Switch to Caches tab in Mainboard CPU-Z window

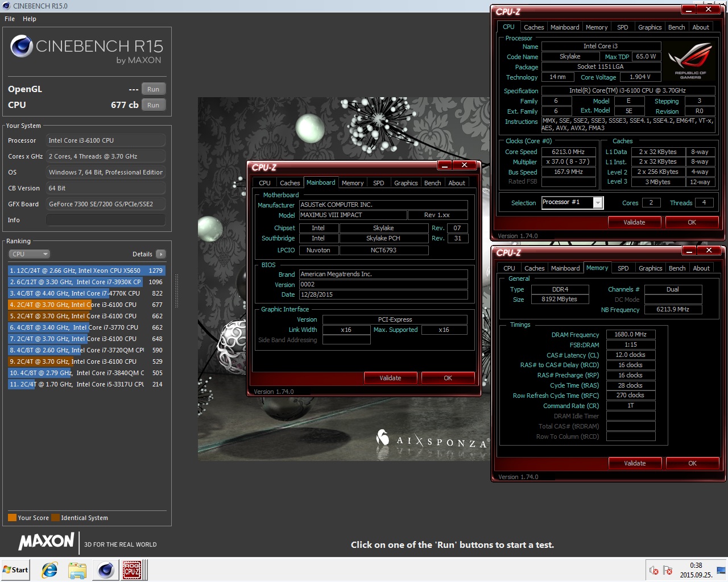[289, 183]
